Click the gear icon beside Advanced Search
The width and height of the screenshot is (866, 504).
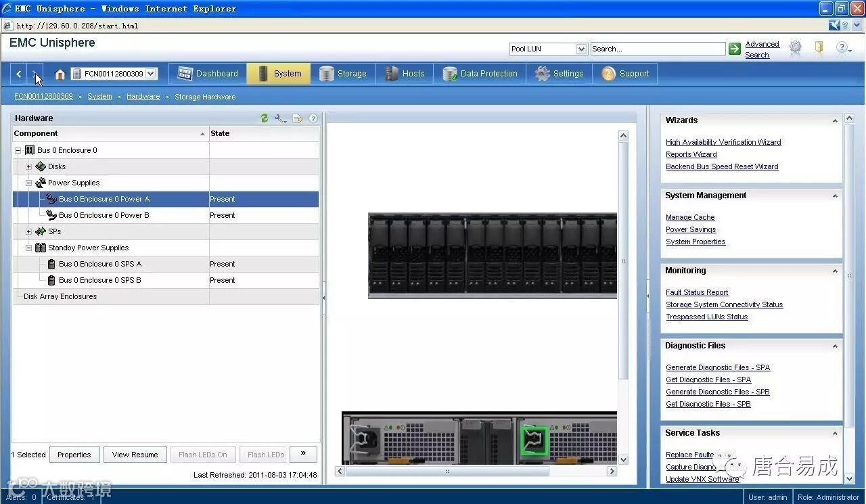point(796,47)
